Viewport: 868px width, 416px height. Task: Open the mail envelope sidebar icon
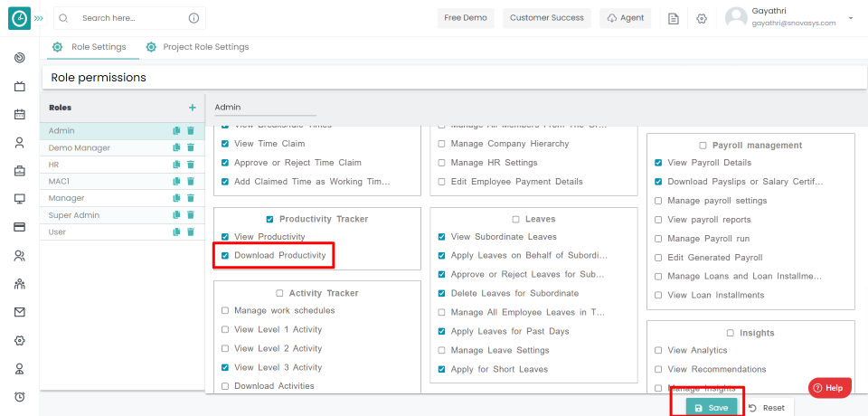(x=19, y=312)
